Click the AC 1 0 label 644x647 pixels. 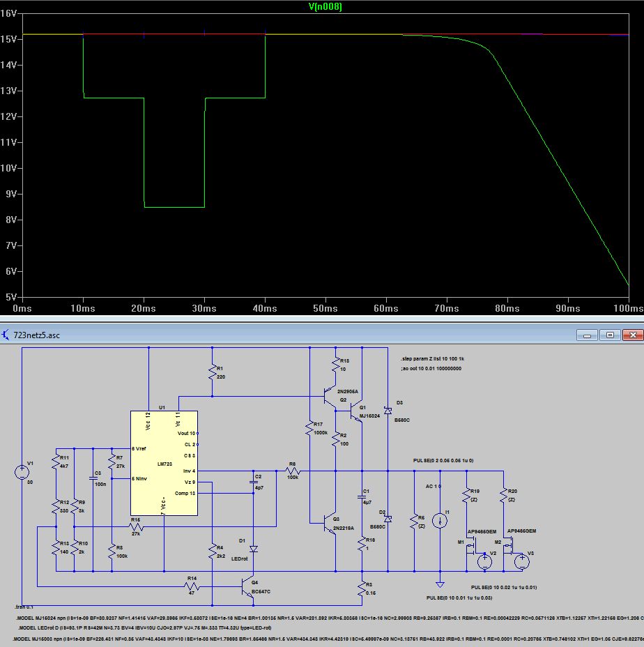pyautogui.click(x=434, y=486)
